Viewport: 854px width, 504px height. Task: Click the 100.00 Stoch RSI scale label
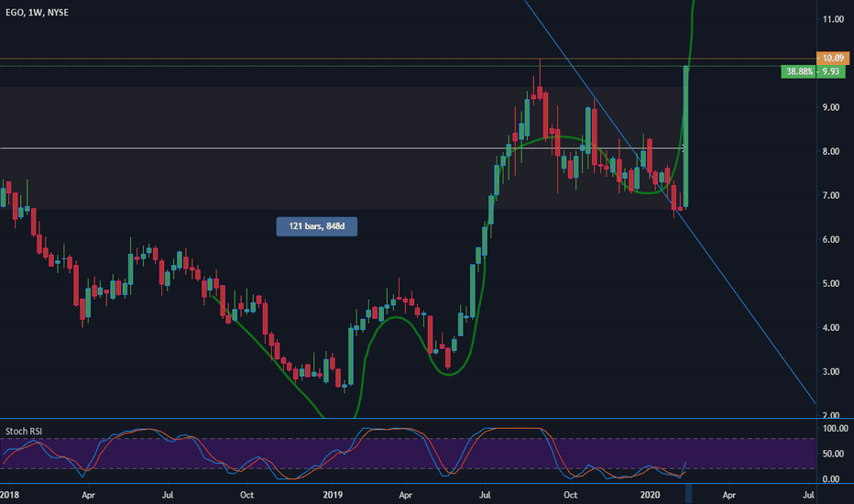[836, 428]
